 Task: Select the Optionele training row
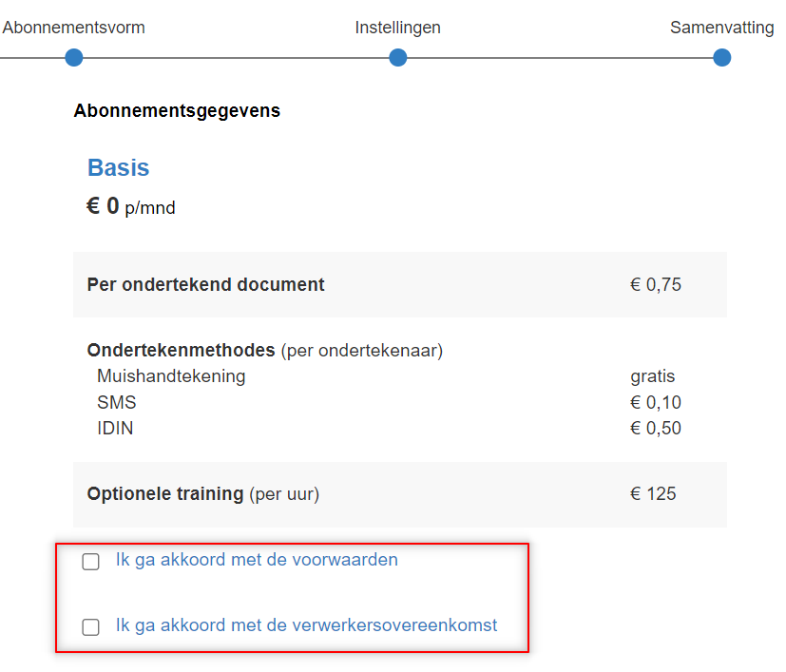click(400, 494)
